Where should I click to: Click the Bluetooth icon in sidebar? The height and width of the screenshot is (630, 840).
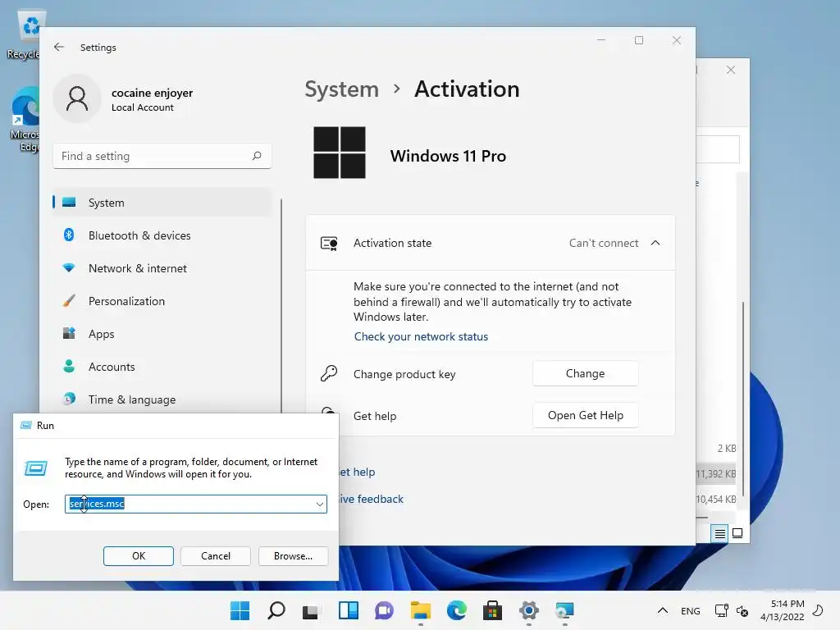coord(69,235)
